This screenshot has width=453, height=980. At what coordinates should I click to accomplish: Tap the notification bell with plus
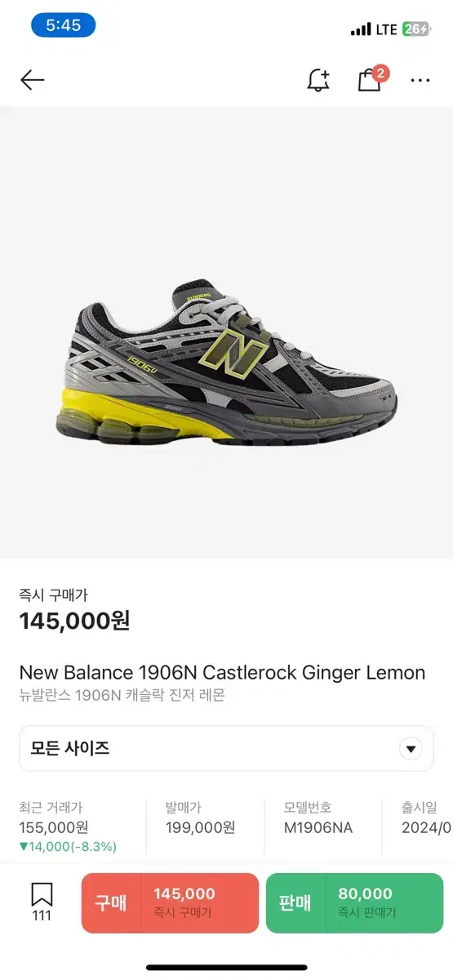point(318,79)
